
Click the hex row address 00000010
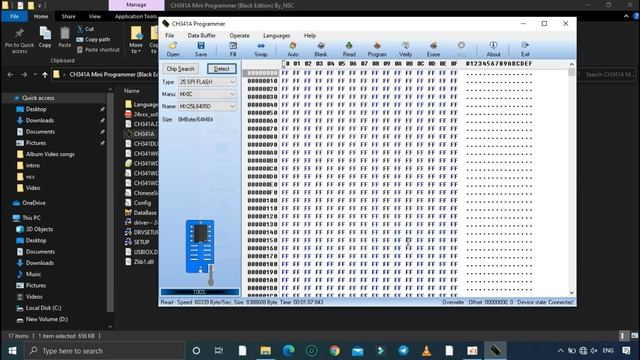262,81
